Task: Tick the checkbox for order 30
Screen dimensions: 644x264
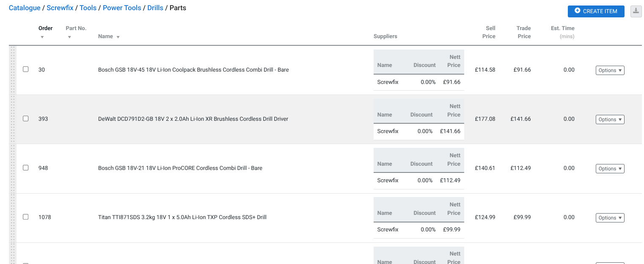Action: coord(26,69)
